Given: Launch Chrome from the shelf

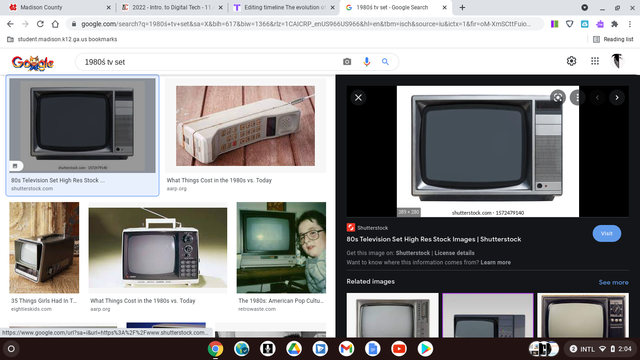Looking at the screenshot, I should coord(216,349).
